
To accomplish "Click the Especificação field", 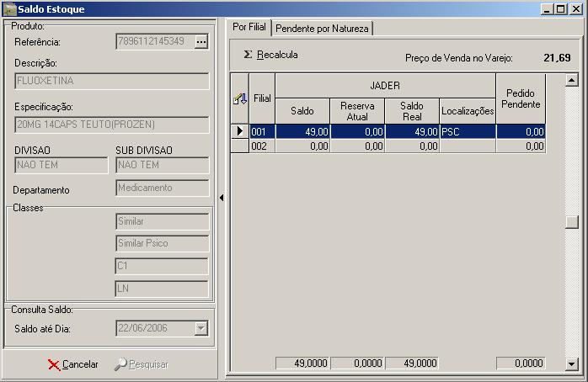I will point(112,125).
